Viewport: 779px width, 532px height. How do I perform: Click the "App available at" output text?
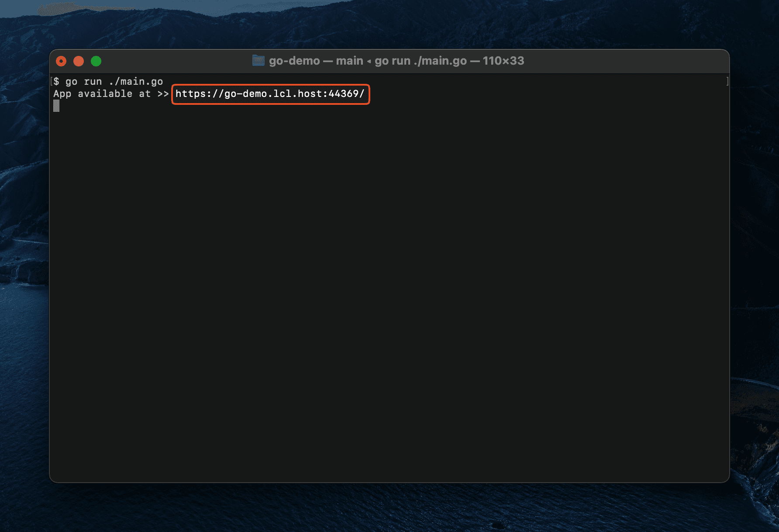click(102, 94)
